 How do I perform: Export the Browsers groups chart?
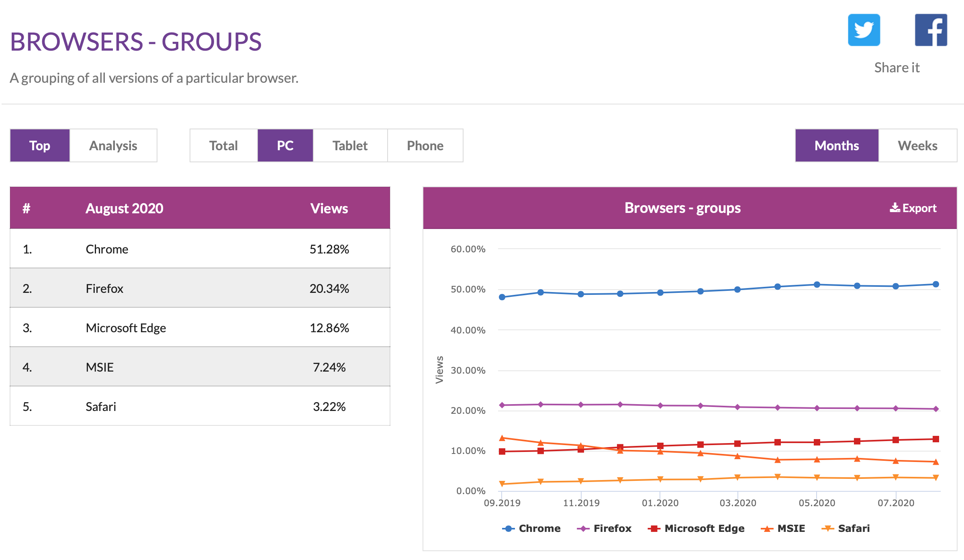click(x=913, y=208)
